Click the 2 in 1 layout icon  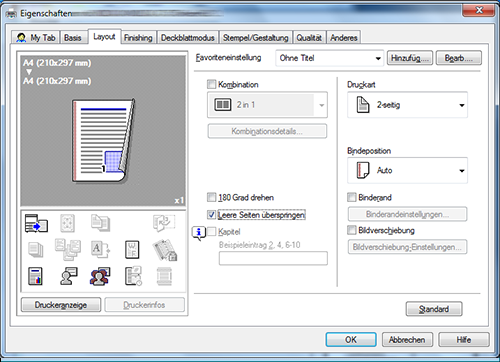coord(222,105)
